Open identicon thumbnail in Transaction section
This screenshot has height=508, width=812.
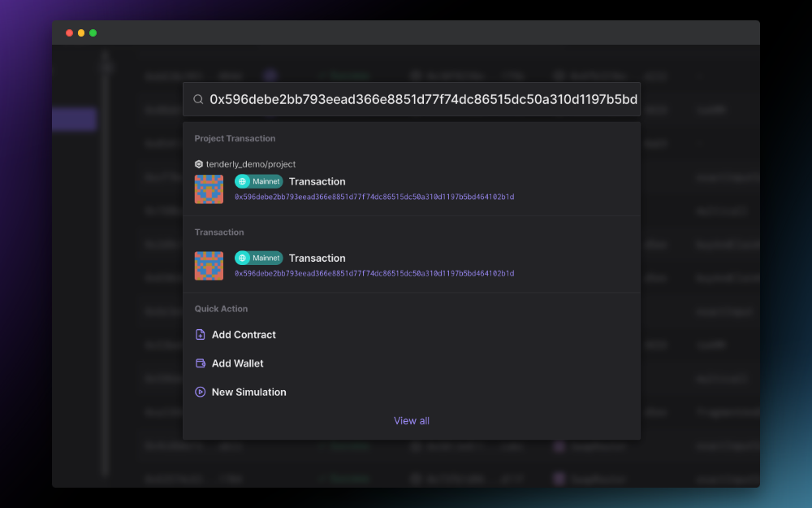click(x=209, y=266)
